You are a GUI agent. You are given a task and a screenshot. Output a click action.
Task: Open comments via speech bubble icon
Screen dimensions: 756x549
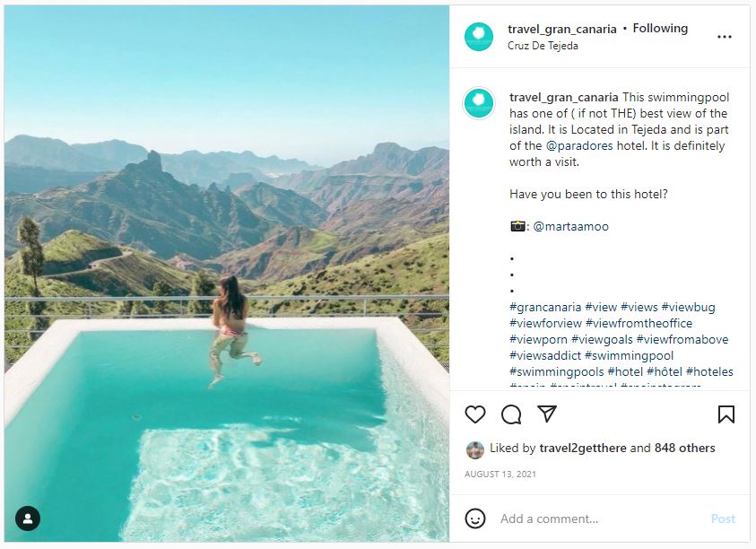(x=511, y=414)
